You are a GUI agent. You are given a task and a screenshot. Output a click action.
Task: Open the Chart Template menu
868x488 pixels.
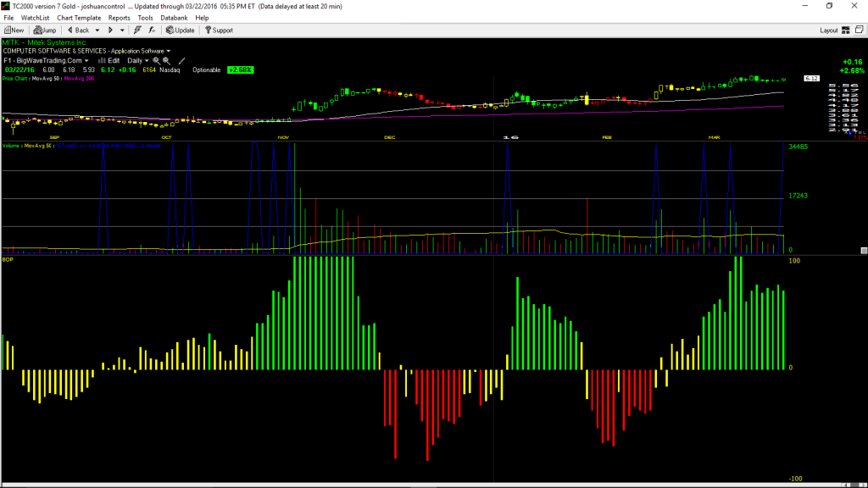point(79,18)
